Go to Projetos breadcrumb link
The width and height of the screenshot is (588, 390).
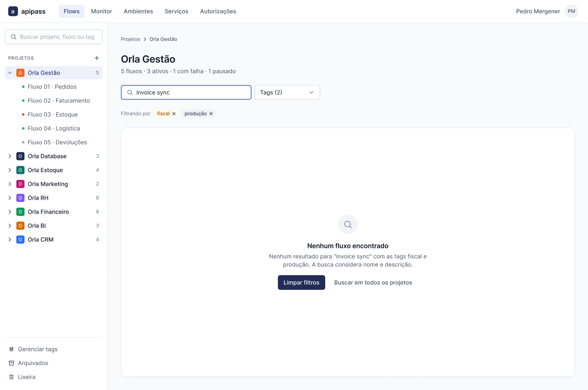(130, 39)
